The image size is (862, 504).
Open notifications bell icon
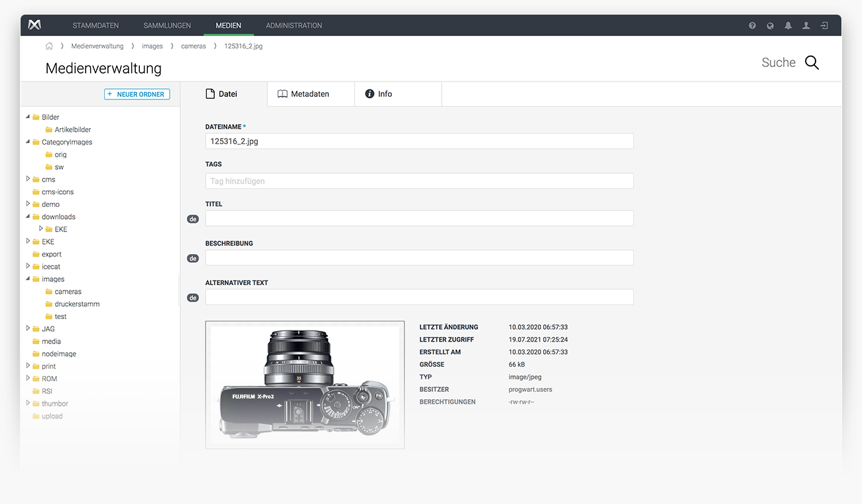788,26
